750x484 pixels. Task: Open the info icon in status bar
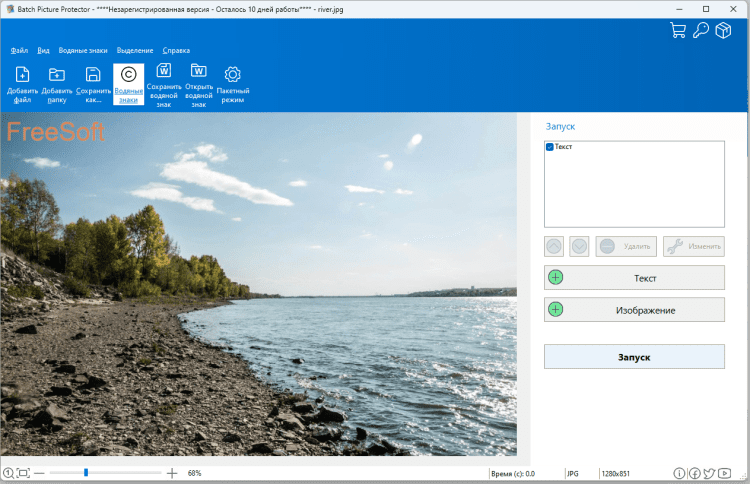679,473
